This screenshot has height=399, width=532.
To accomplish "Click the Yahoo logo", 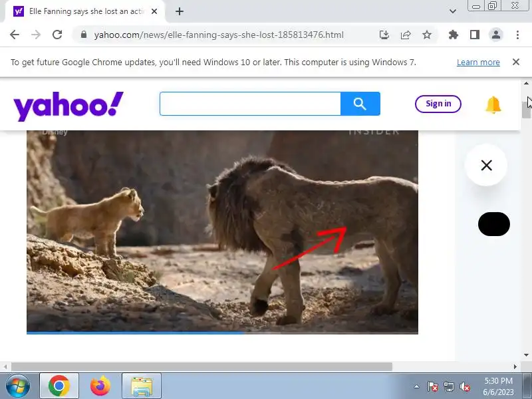I will pos(68,106).
